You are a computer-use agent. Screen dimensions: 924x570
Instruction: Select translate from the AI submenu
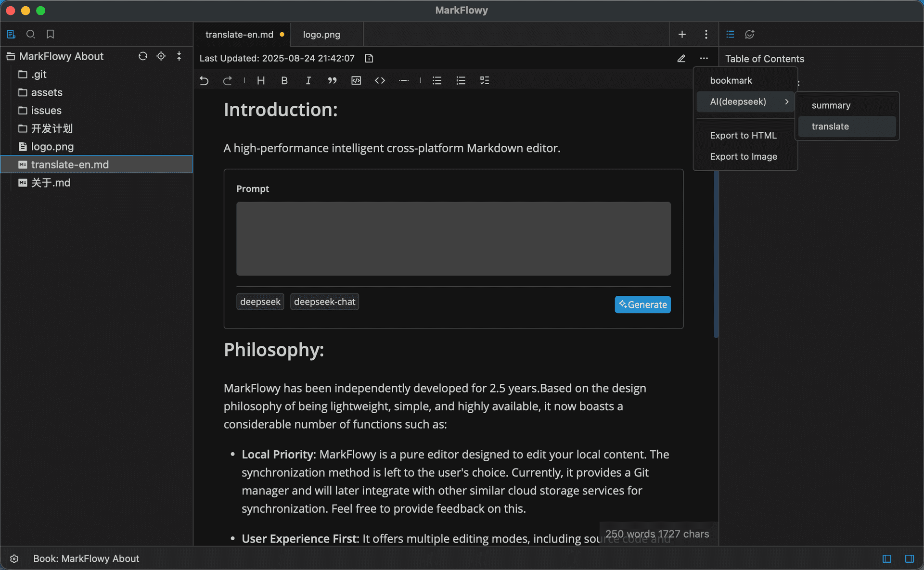[830, 127]
